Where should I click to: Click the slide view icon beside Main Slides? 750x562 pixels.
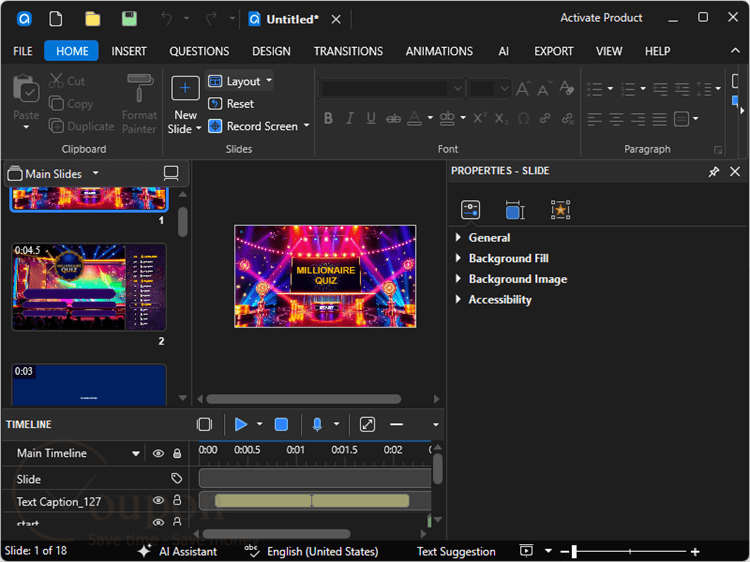[171, 173]
